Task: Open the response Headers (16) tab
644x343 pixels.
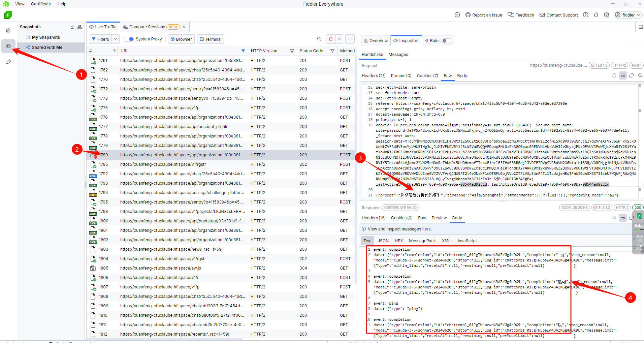Action: [374, 218]
